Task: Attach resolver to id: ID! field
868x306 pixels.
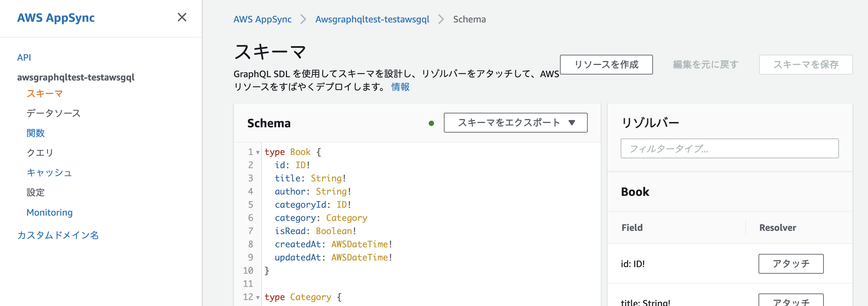Action: (x=791, y=263)
